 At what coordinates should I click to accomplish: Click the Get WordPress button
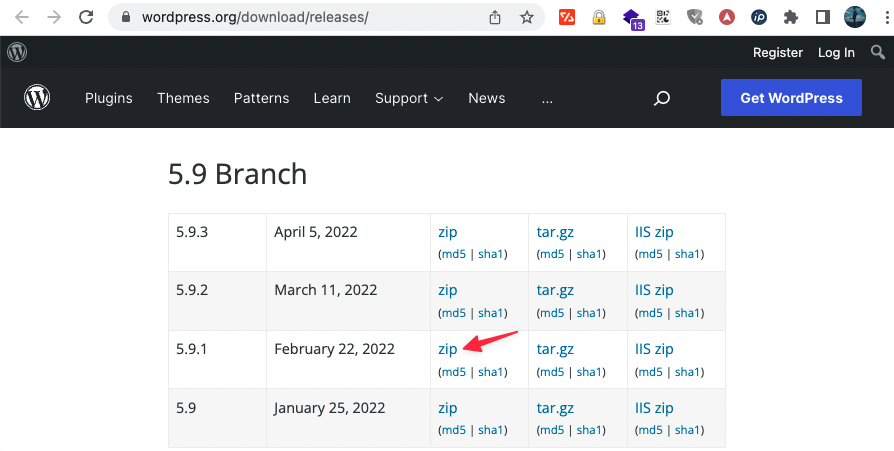[x=791, y=97]
